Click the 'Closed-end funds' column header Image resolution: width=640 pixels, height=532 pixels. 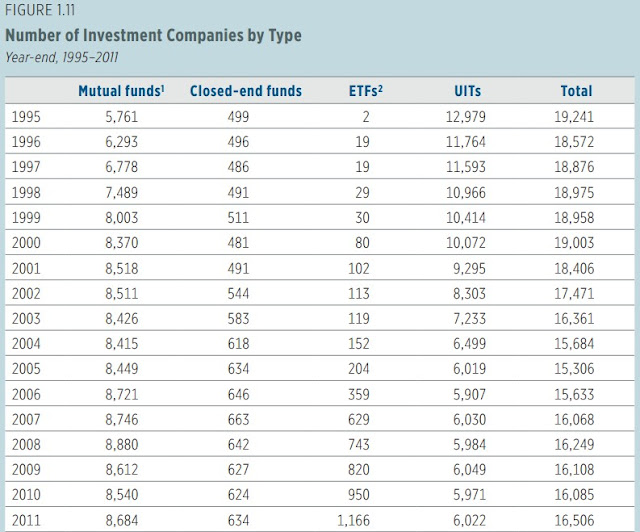246,91
